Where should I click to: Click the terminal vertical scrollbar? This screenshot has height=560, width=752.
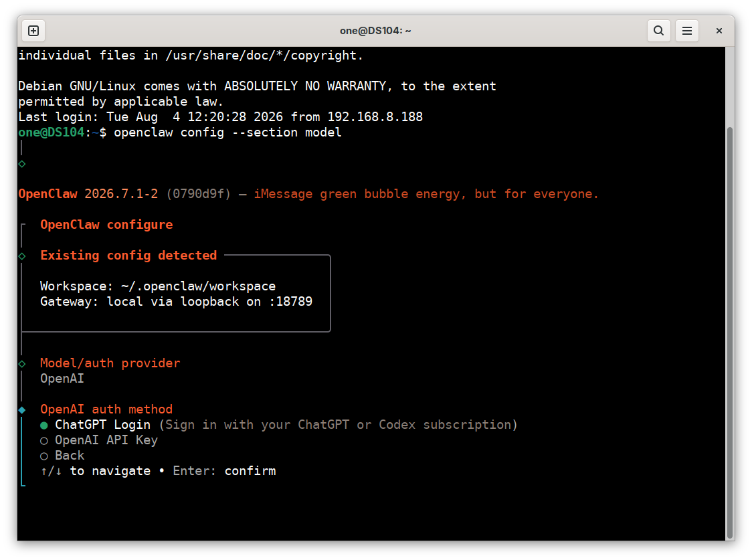730,333
